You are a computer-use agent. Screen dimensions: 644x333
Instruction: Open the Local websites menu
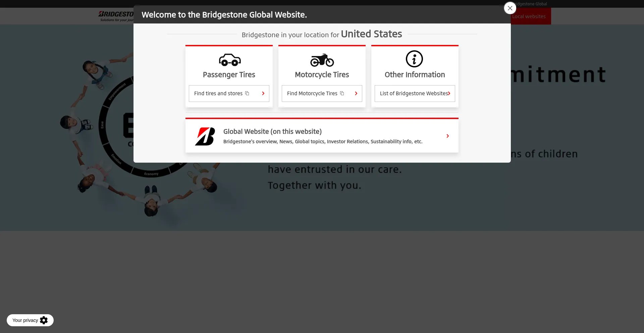[x=529, y=16]
